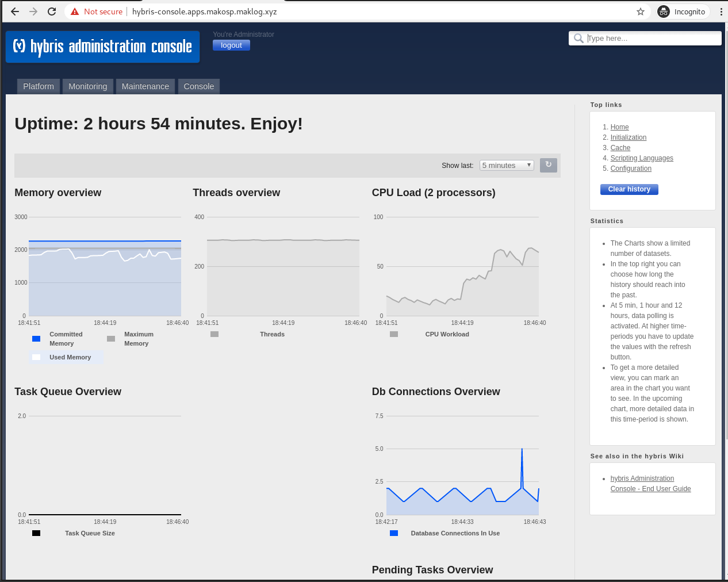
Task: Toggle the Used Memory legend swatch
Action: 36,357
